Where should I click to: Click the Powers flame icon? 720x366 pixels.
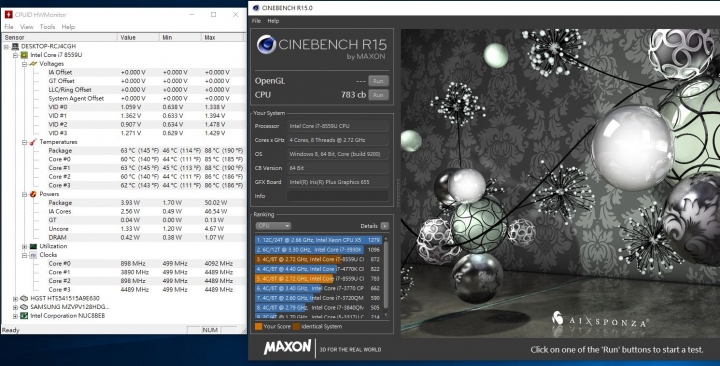pos(33,194)
